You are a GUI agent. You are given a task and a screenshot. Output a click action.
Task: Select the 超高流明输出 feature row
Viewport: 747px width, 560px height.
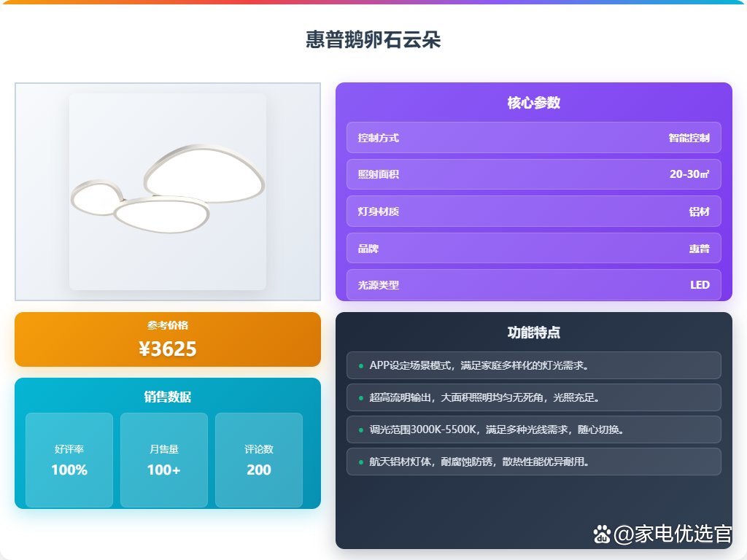click(533, 397)
